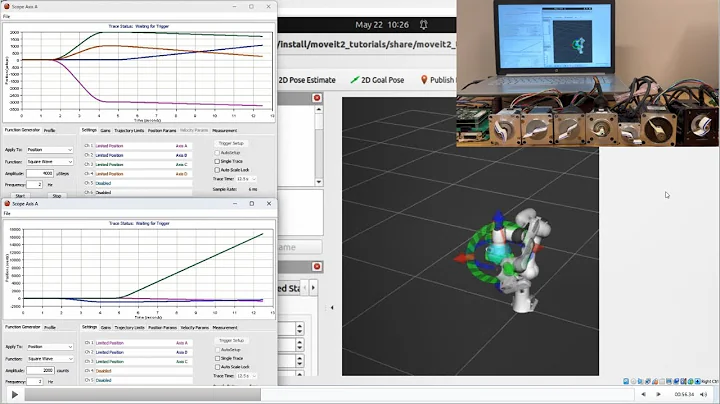Open File menu in lower Scope Axis A window
Screen dimensions: 720x404
(x=6, y=213)
